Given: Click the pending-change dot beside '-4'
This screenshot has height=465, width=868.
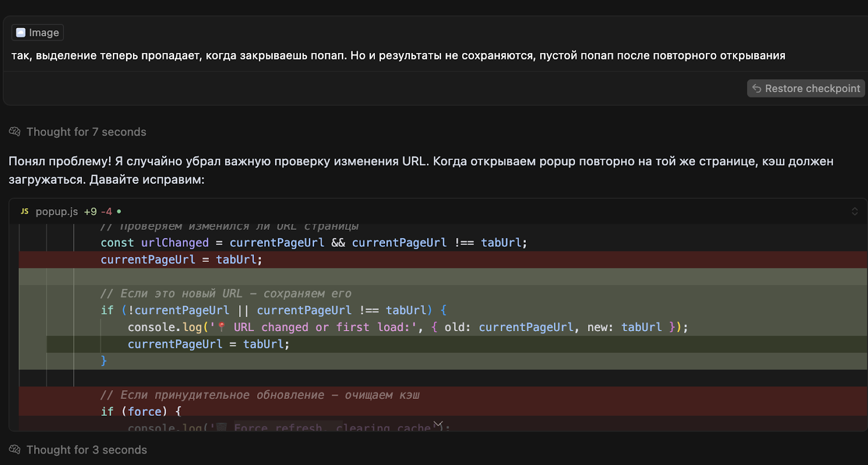Looking at the screenshot, I should pyautogui.click(x=119, y=211).
